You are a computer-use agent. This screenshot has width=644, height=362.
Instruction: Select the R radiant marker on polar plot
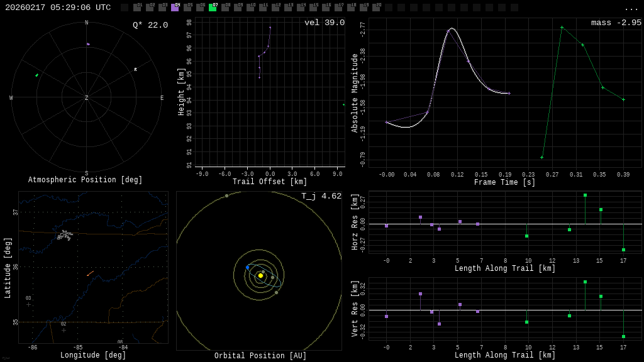tap(135, 70)
